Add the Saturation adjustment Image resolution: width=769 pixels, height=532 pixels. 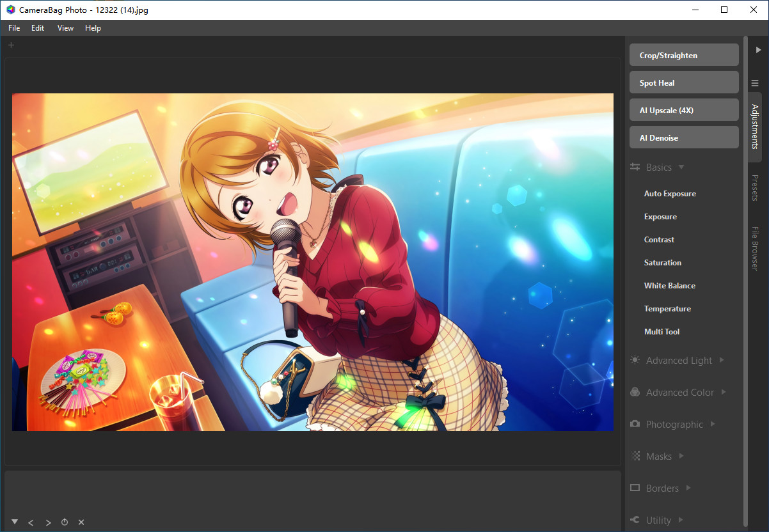click(663, 263)
